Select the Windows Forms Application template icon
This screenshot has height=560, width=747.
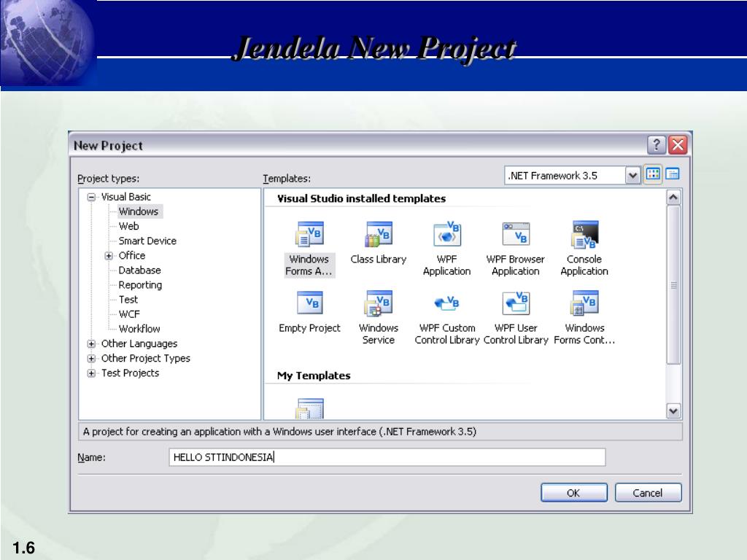click(309, 234)
